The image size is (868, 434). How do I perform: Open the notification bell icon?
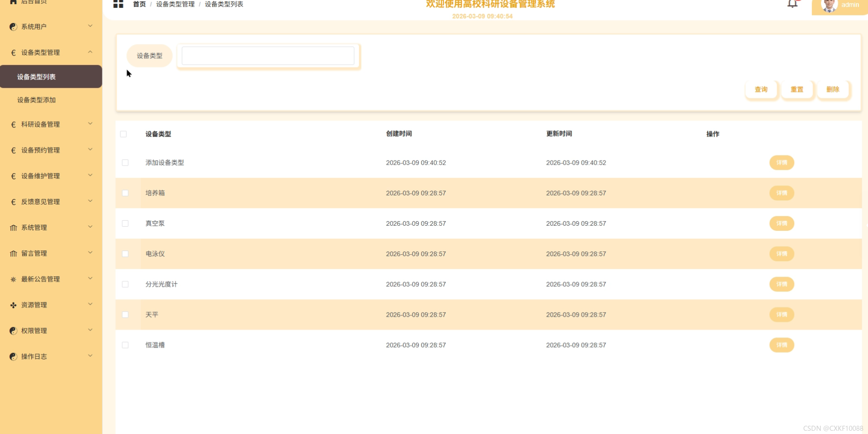coord(792,4)
